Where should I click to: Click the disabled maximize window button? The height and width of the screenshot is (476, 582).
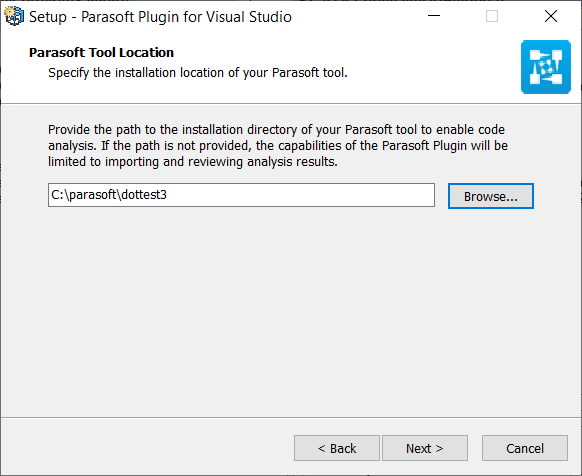coord(492,16)
